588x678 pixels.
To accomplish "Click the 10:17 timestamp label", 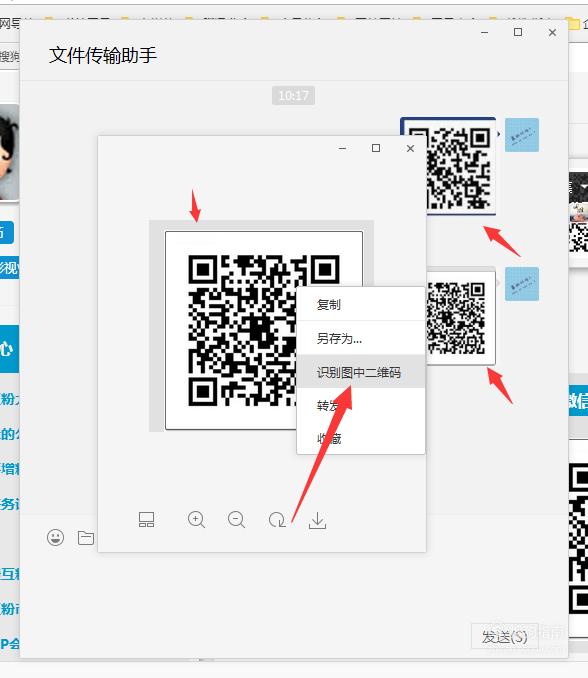I will click(294, 96).
